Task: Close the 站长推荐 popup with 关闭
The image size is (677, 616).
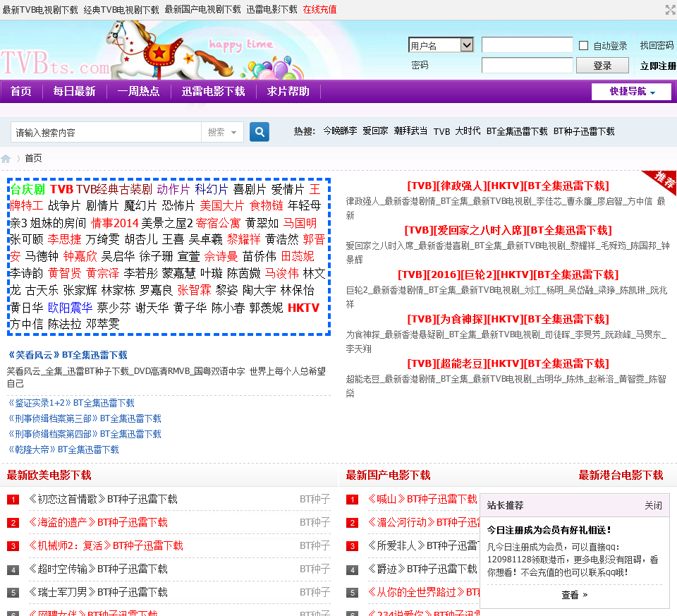Action: coord(653,505)
